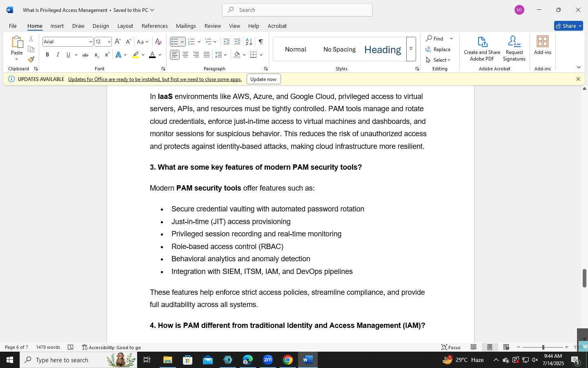Viewport: 588px width, 368px height.
Task: Expand the Styles gallery
Action: (x=411, y=49)
